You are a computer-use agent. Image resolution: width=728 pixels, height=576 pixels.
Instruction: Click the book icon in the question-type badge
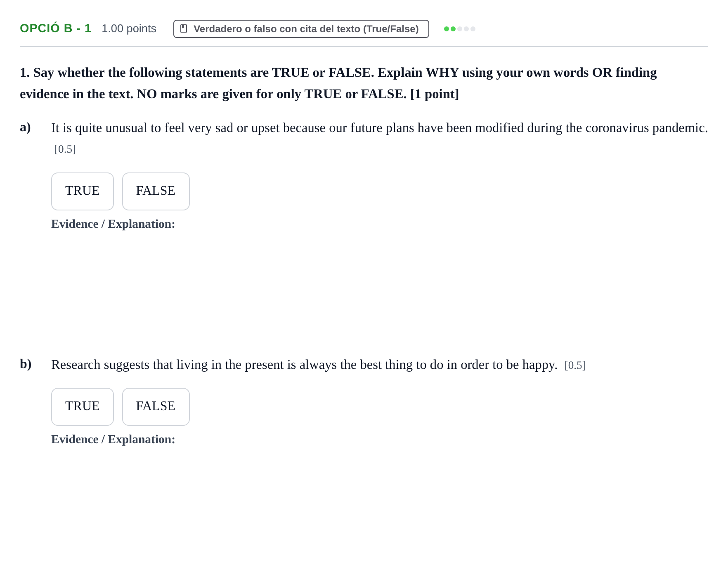(184, 28)
